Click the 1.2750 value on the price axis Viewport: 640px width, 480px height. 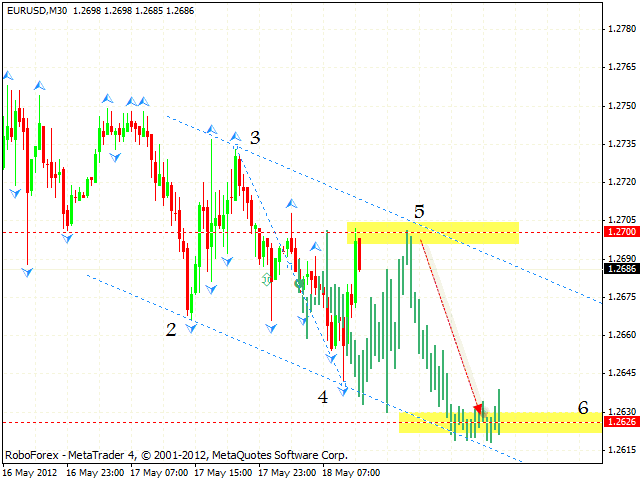pos(621,105)
